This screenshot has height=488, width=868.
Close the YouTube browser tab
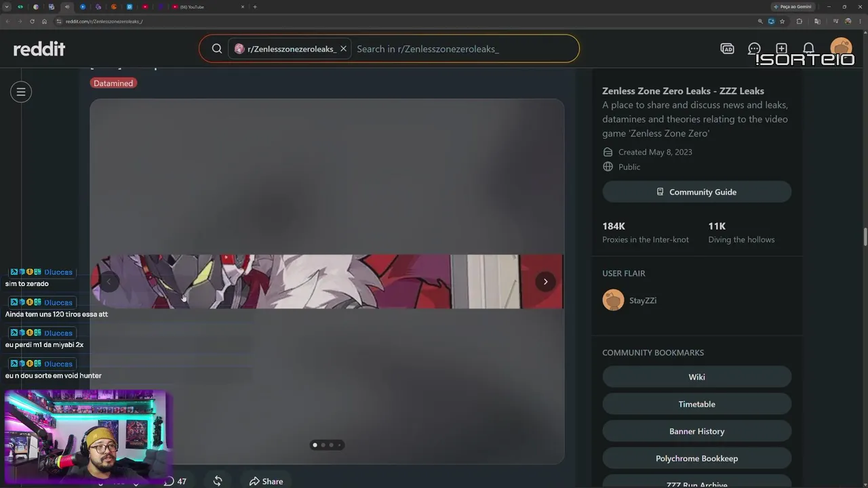243,7
